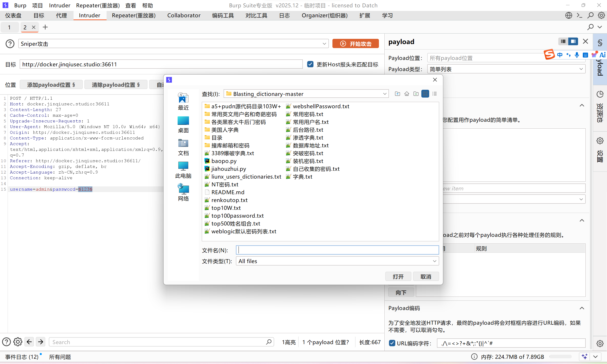Open the 此电脑 location shortcut
Screen dimensions: 607x364
pyautogui.click(x=183, y=170)
